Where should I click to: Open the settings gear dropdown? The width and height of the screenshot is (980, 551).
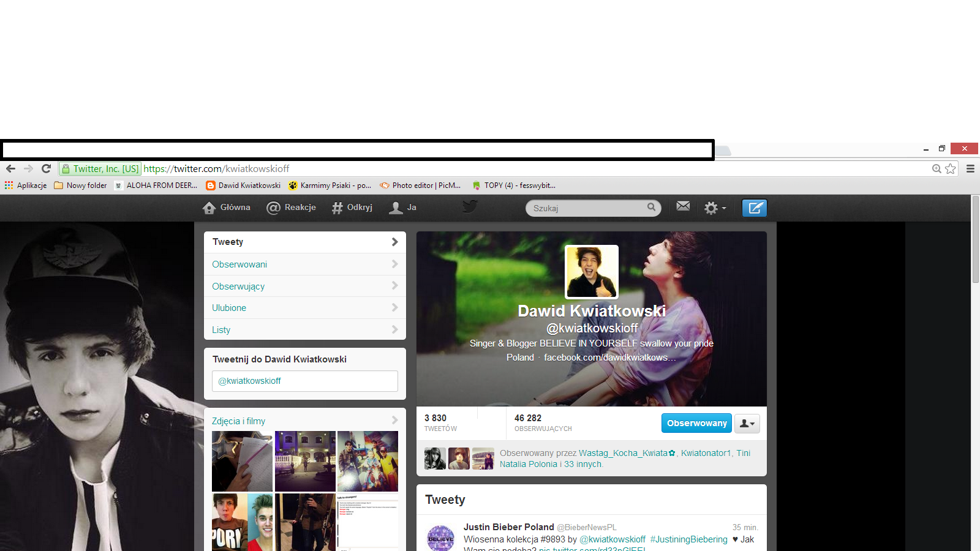point(715,208)
